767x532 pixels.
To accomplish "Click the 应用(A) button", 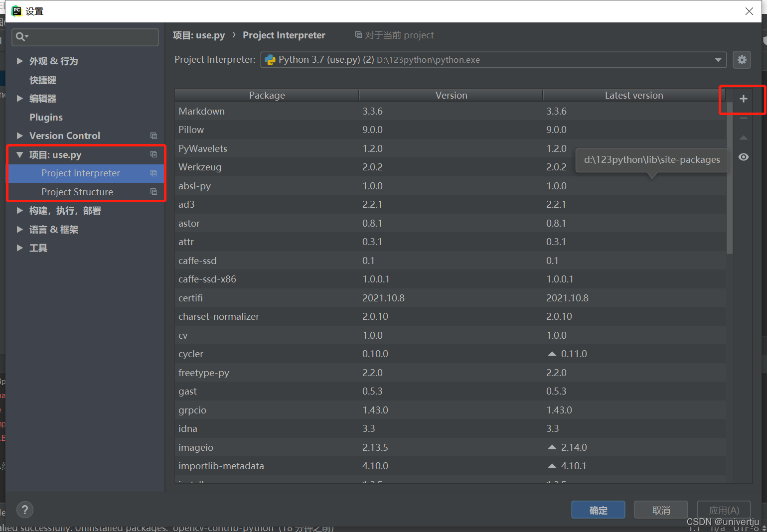I will click(724, 510).
